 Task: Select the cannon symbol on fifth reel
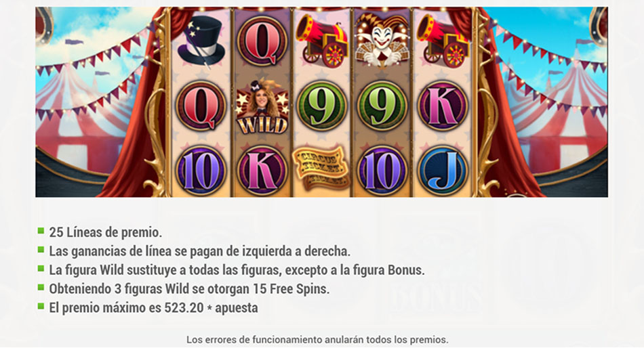tap(443, 41)
